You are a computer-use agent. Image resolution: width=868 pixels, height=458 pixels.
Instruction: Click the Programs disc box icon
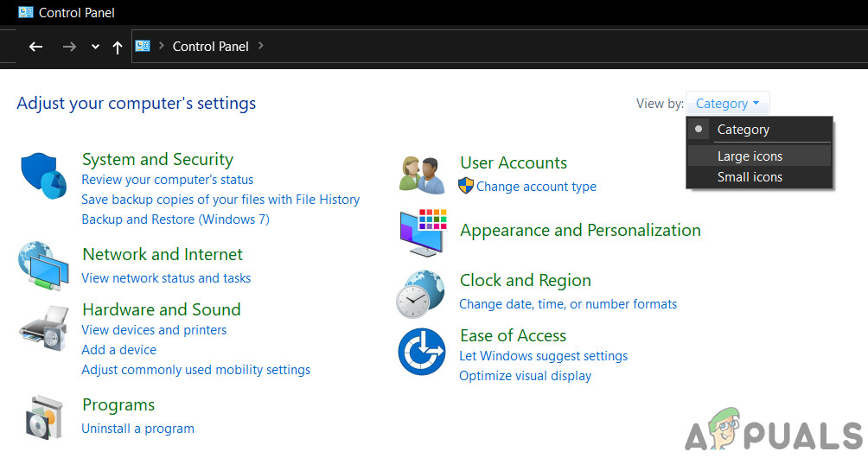click(x=43, y=417)
